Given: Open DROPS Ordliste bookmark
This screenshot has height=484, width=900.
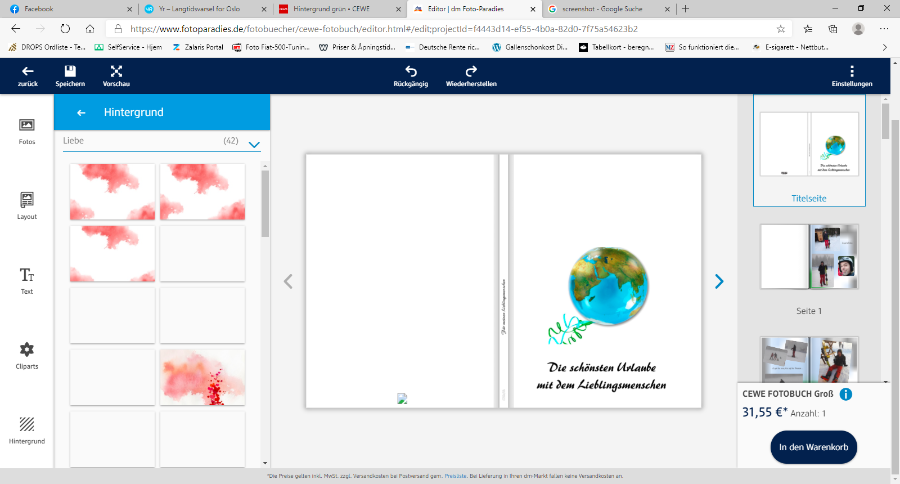Looking at the screenshot, I should click(x=46, y=48).
